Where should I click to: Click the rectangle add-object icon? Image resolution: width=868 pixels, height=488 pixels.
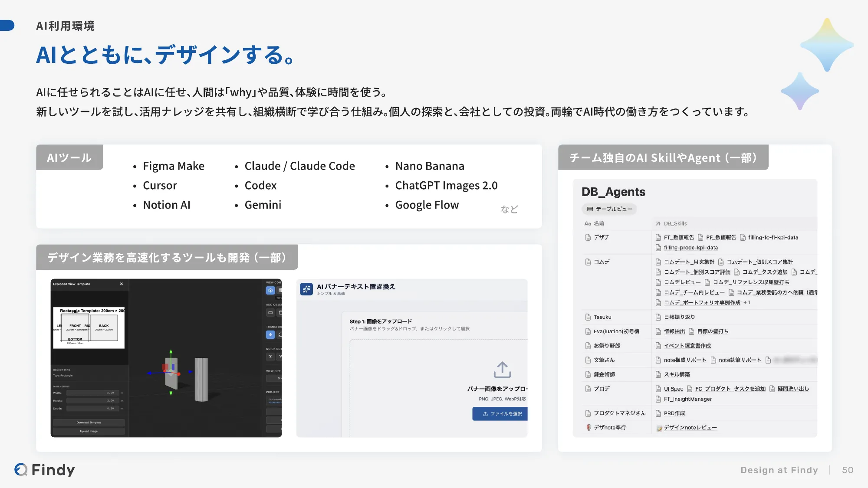(x=270, y=312)
